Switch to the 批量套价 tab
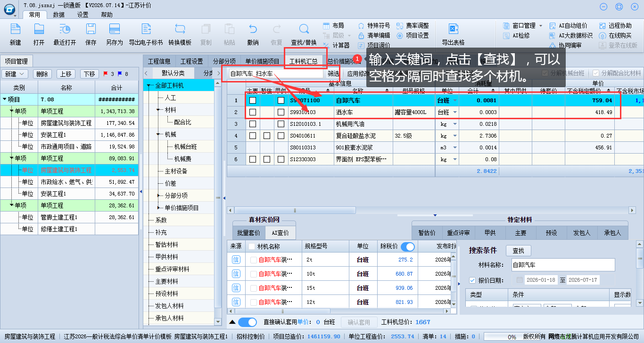This screenshot has width=644, height=343. coord(248,233)
